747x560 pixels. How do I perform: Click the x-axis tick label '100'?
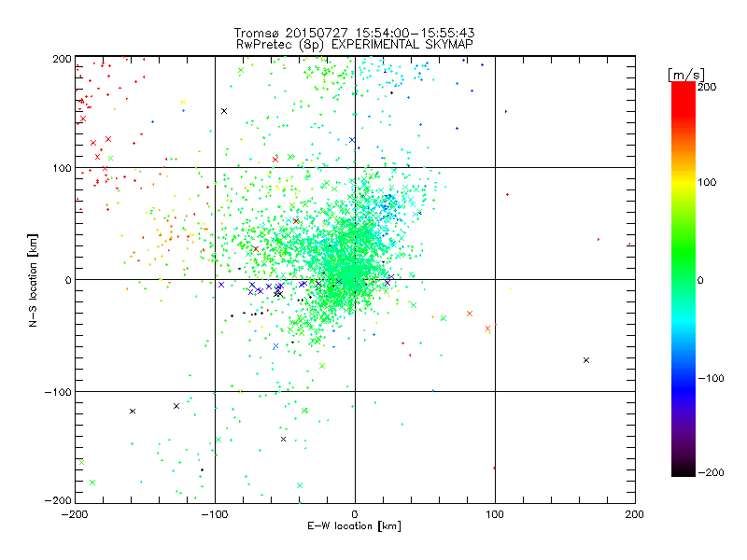click(495, 514)
